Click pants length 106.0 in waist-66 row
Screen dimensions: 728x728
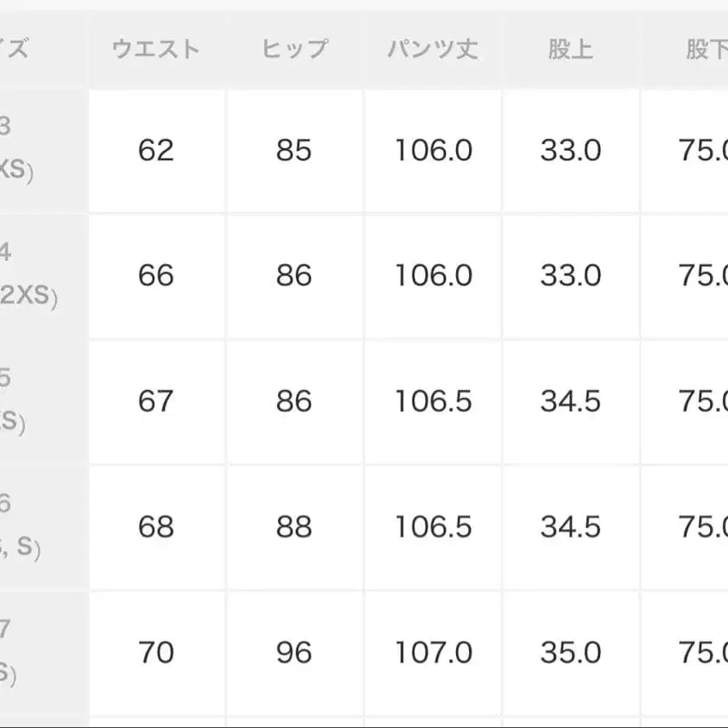click(433, 276)
